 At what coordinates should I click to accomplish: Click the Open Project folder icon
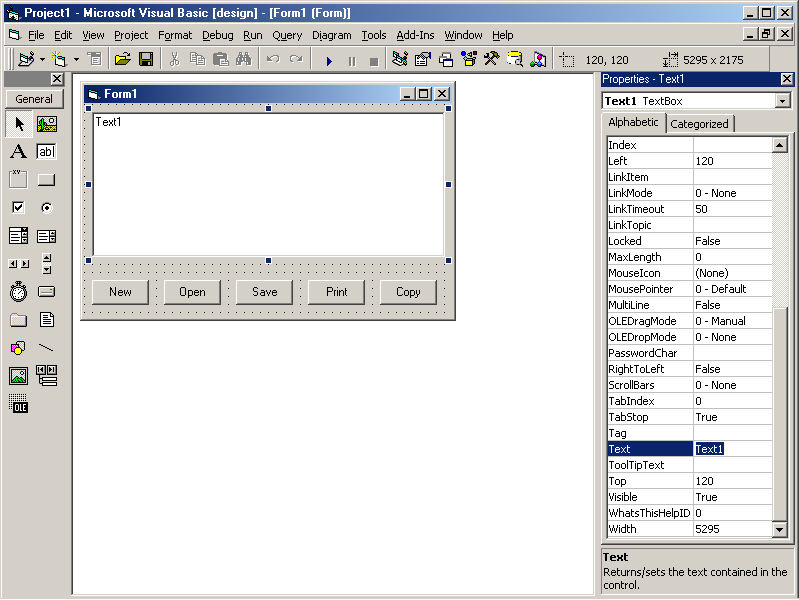pyautogui.click(x=122, y=60)
